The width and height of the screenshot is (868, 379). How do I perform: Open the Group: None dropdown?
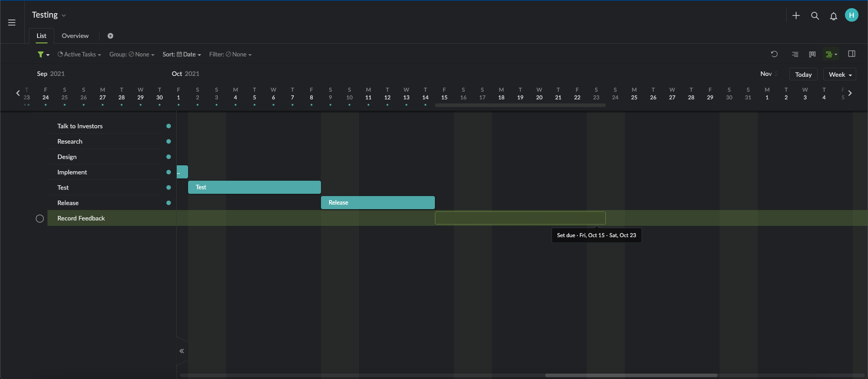tap(132, 54)
